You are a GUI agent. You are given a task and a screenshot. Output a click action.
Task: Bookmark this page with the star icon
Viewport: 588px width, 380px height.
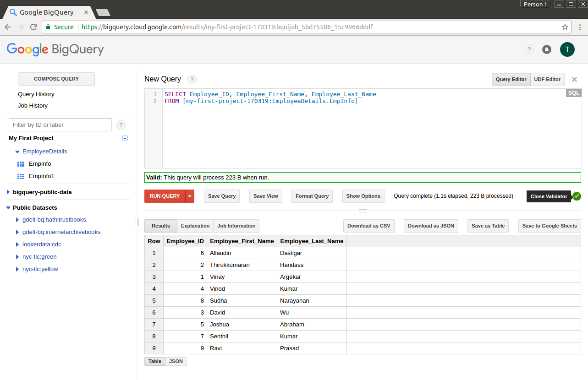pos(565,27)
